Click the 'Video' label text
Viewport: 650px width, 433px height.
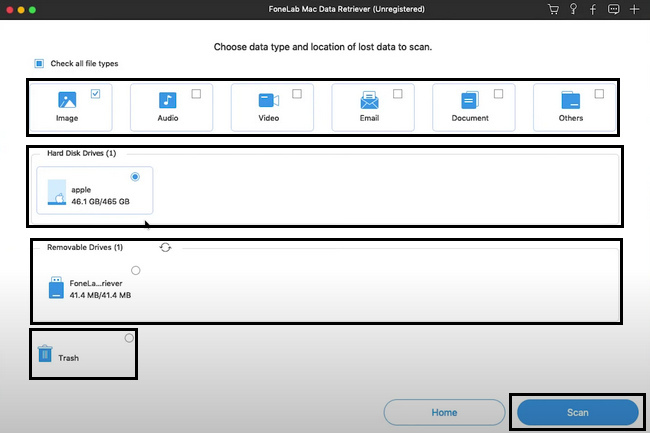tap(269, 118)
